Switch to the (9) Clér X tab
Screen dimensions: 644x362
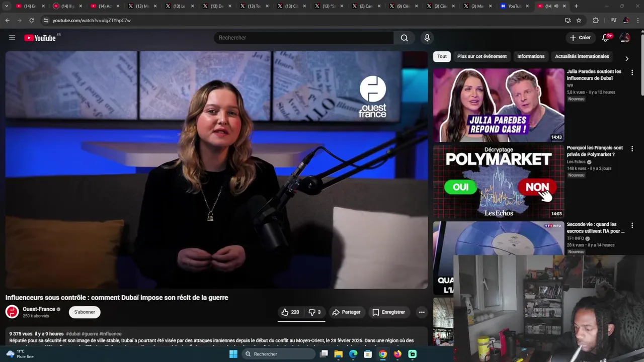point(402,6)
